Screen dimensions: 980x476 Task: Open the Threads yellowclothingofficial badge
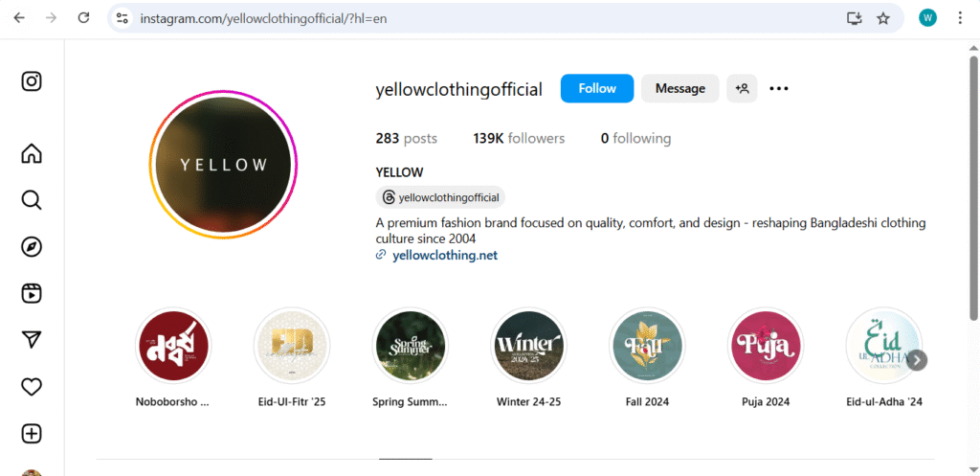click(440, 197)
